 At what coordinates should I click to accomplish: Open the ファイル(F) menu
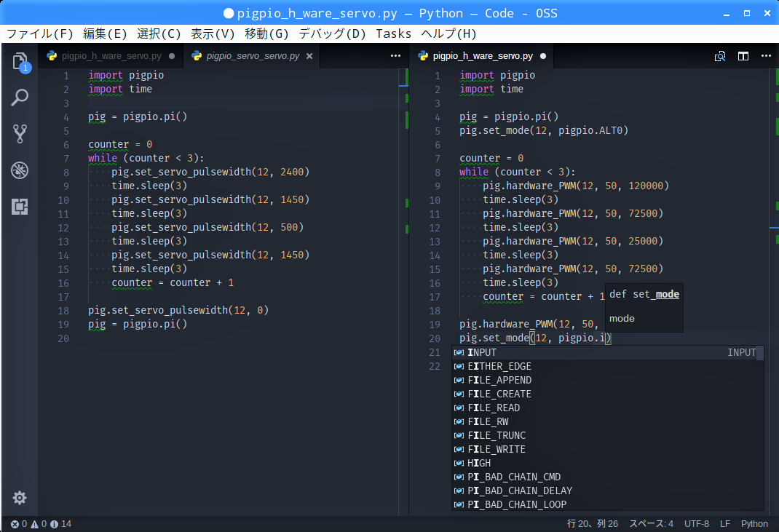(40, 33)
